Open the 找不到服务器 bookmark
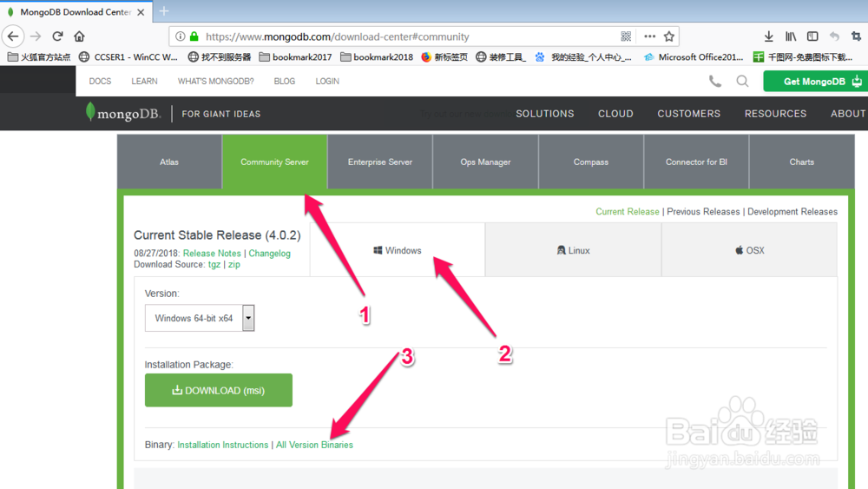 tap(220, 56)
